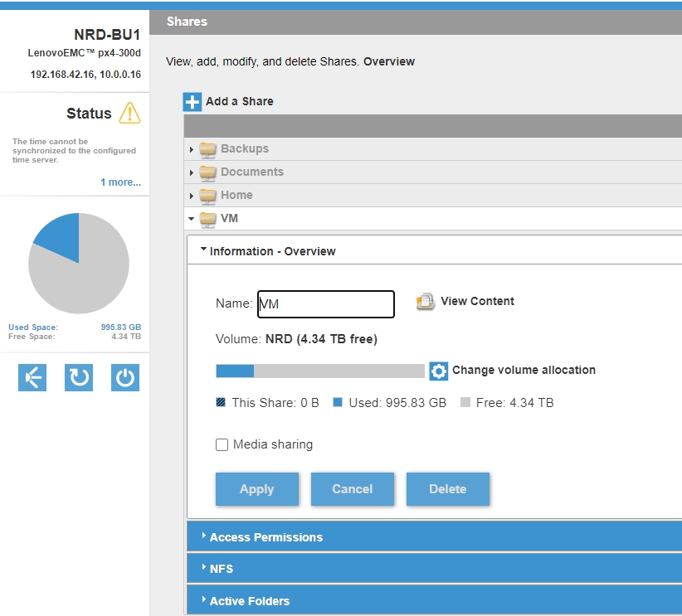Select the Backups share name

(245, 148)
